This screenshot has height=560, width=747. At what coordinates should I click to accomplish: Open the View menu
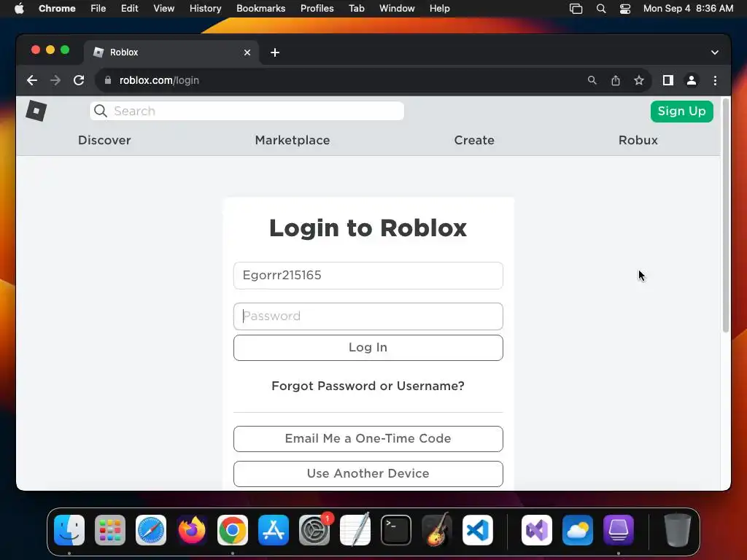pyautogui.click(x=164, y=9)
